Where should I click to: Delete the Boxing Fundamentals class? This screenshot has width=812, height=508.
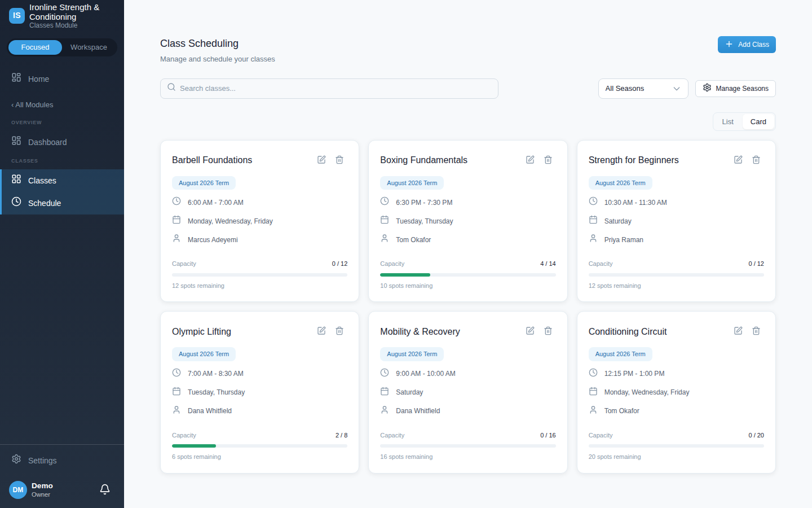[548, 160]
